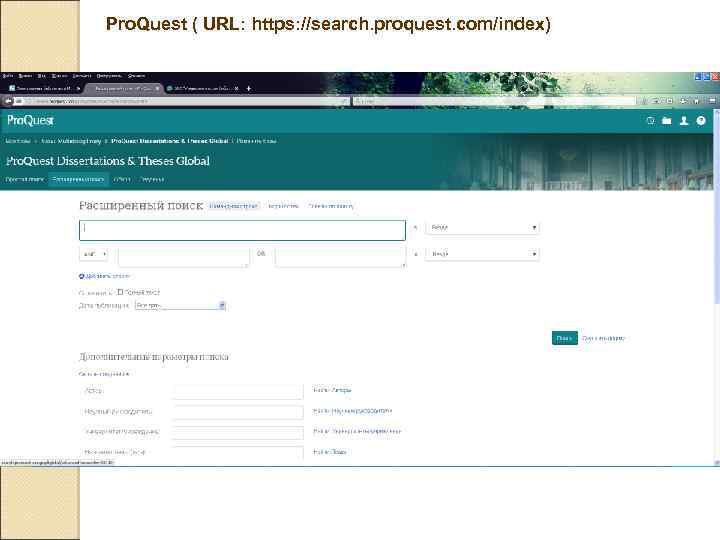
Task: Click the author input field
Action: point(238,391)
